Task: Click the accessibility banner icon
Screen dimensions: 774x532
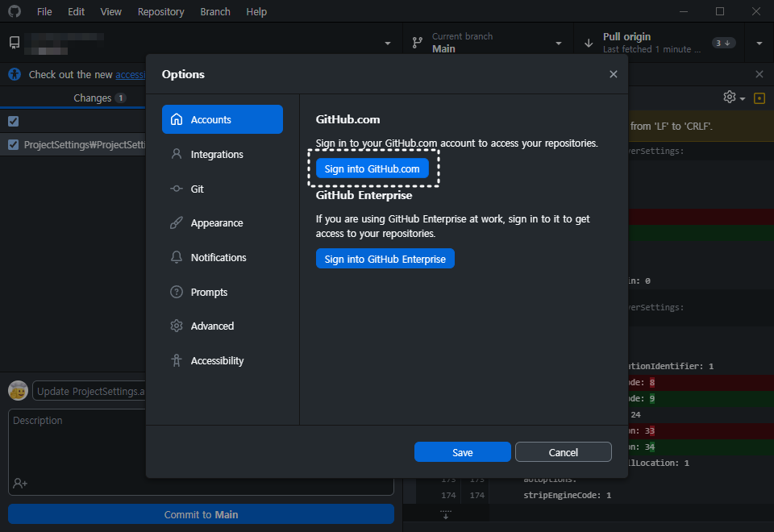Action: (x=15, y=74)
